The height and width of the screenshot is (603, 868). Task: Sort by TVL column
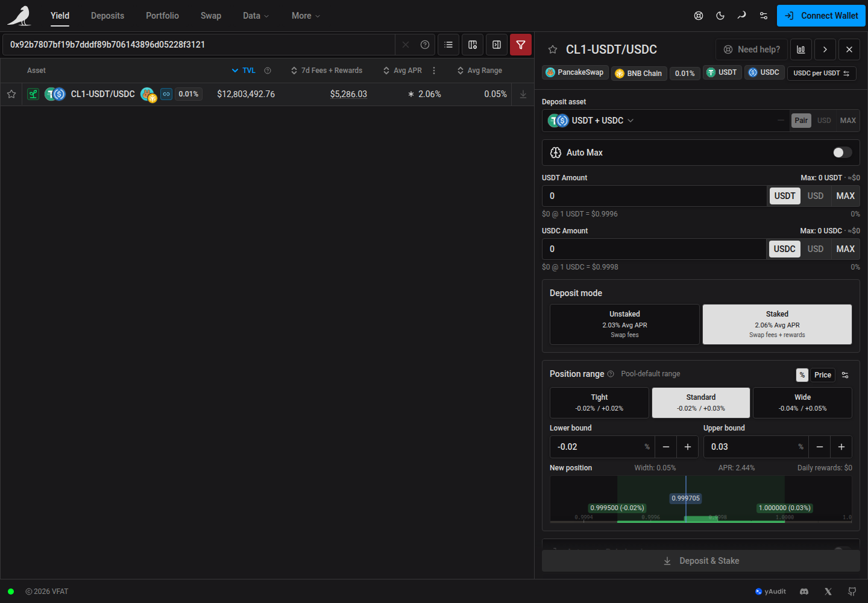244,71
